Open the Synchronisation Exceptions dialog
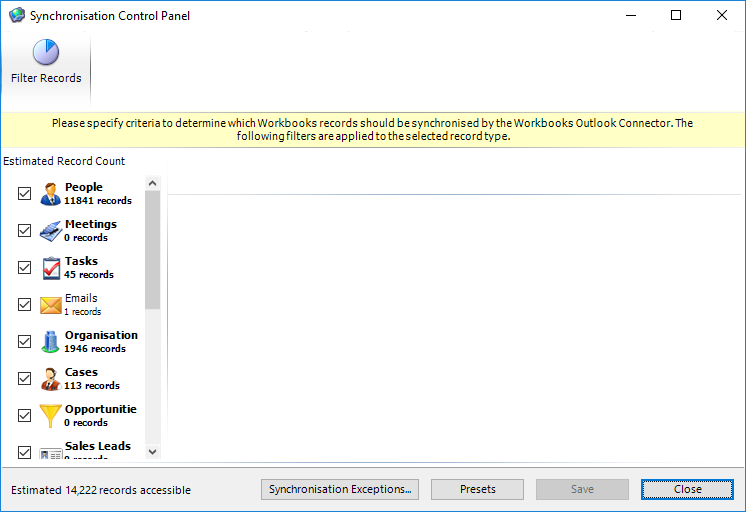This screenshot has width=746, height=512. point(341,489)
